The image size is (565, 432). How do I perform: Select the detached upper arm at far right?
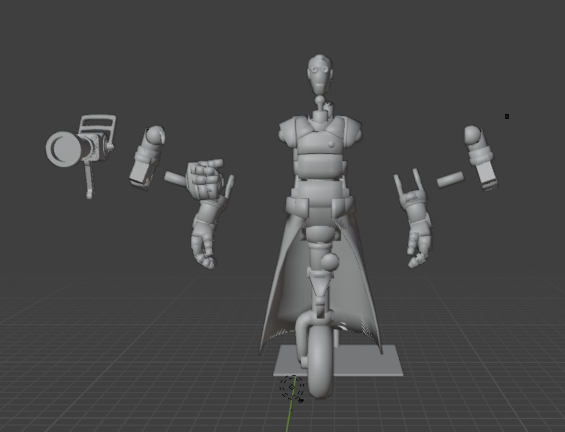pos(481,158)
